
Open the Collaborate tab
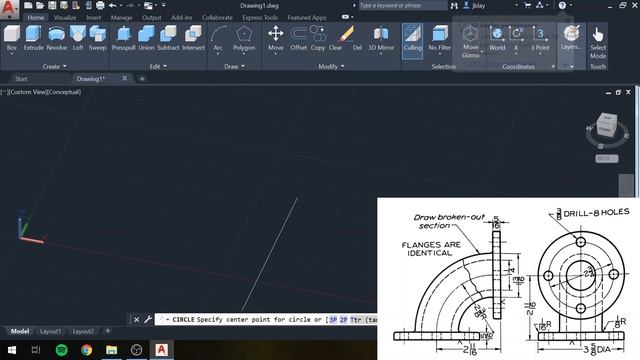coord(217,18)
